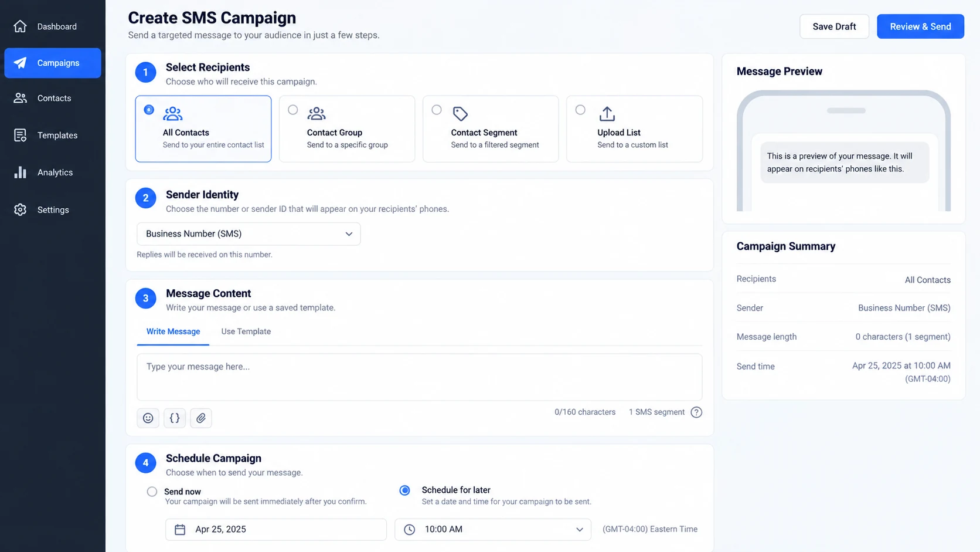
Task: Click the Dashboard home icon
Action: coord(21,26)
